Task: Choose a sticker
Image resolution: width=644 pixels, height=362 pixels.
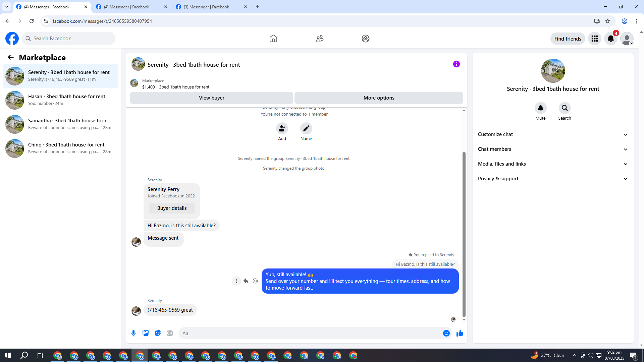Action: point(158,333)
